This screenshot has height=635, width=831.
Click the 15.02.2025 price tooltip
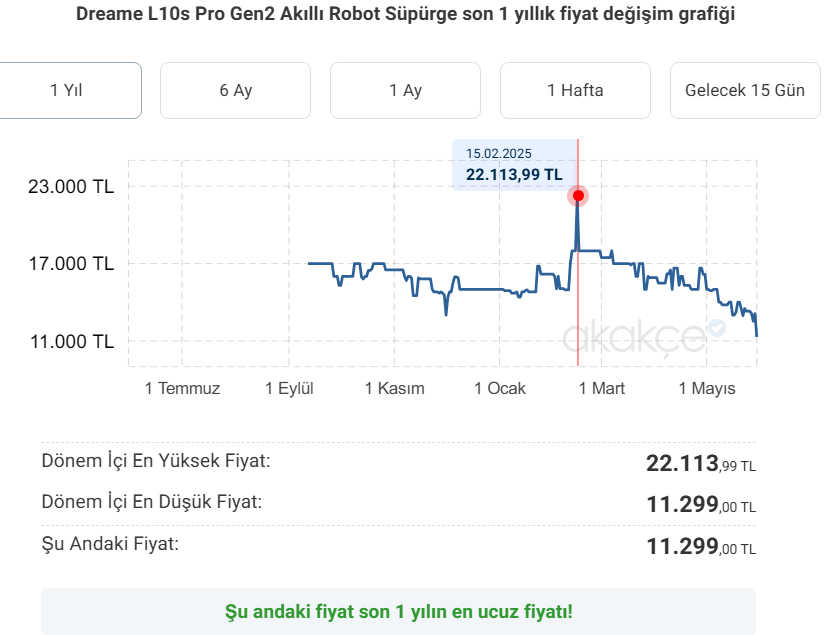pos(515,165)
